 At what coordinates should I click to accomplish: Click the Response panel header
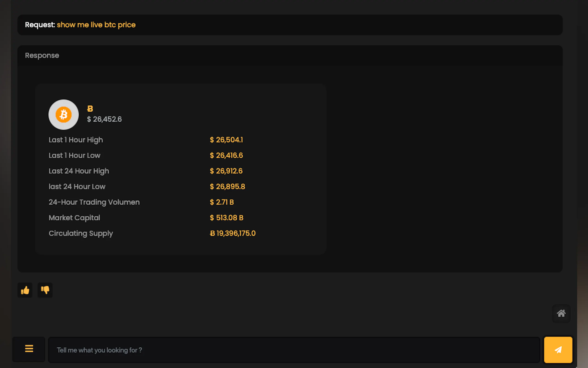coord(42,55)
